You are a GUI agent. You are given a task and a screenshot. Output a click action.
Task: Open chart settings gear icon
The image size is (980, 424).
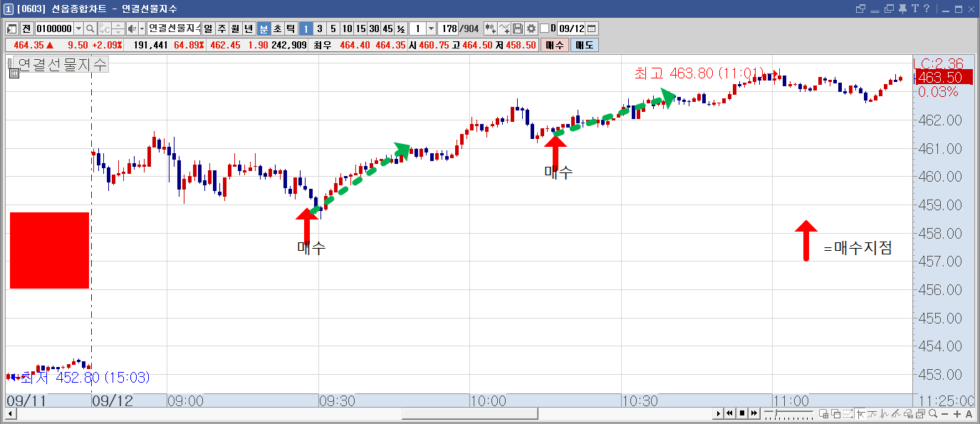click(x=531, y=29)
